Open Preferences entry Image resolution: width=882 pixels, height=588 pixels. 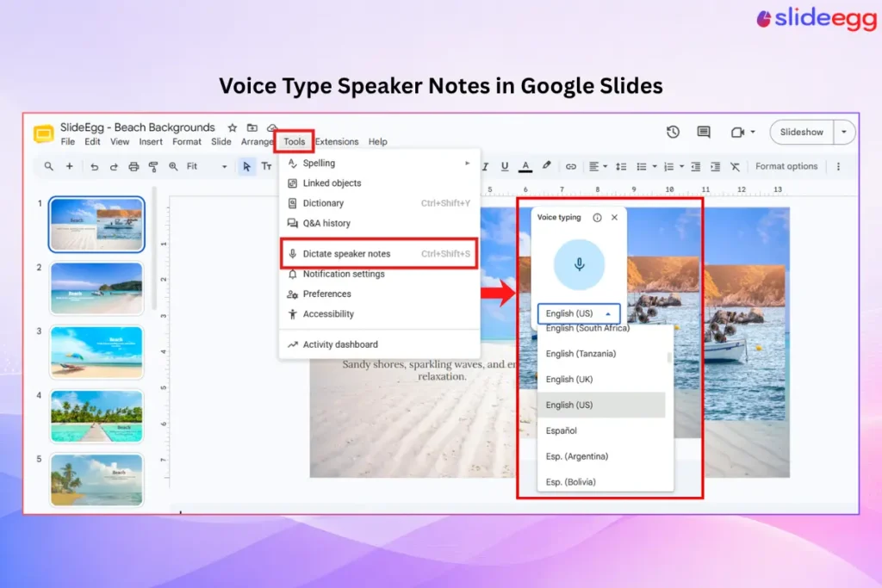(379, 294)
